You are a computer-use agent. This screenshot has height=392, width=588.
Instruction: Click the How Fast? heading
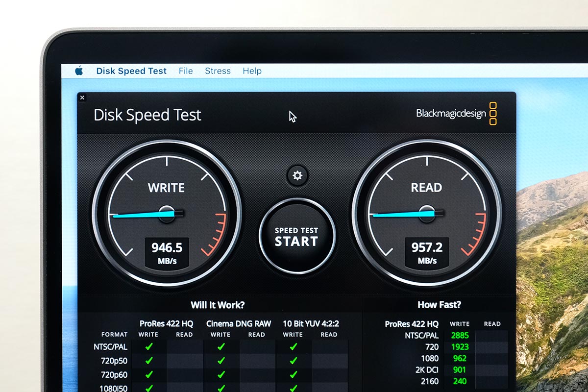pos(439,305)
